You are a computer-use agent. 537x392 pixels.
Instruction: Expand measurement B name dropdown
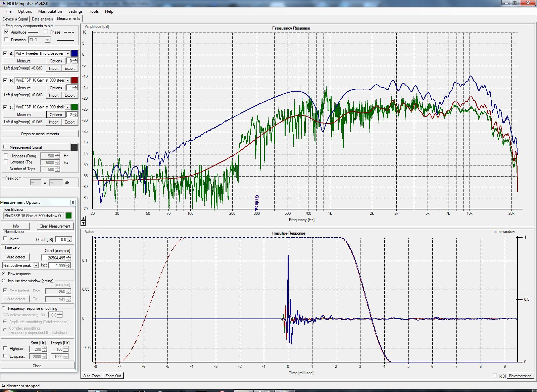click(x=67, y=80)
